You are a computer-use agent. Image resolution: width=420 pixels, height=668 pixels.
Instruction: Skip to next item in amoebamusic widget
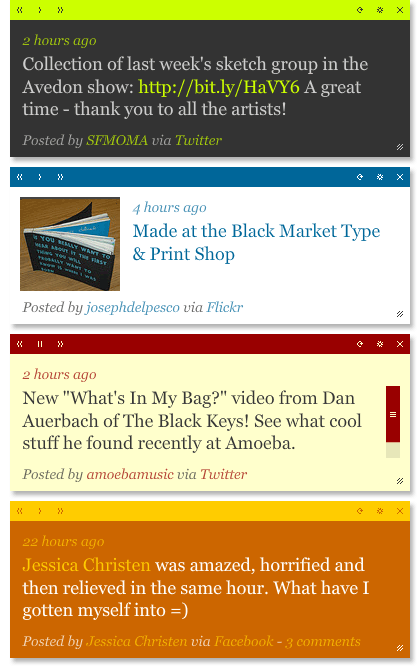[x=60, y=344]
